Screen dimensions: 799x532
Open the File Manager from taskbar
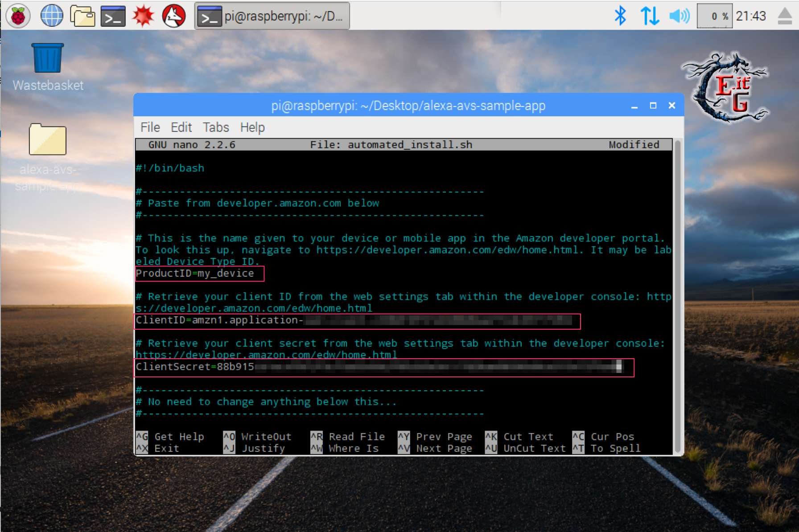pyautogui.click(x=82, y=16)
